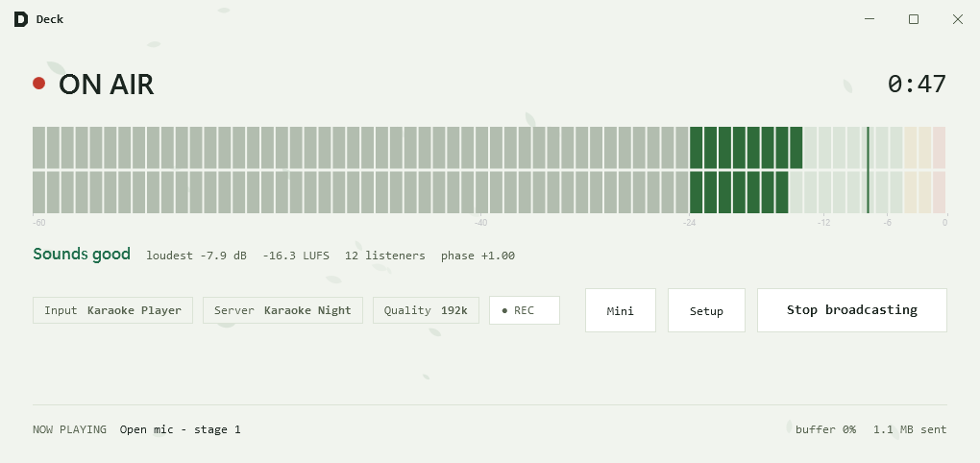Screen dimensions: 980x463
Task: Open the Server Karaoke Night selector
Action: [282, 310]
